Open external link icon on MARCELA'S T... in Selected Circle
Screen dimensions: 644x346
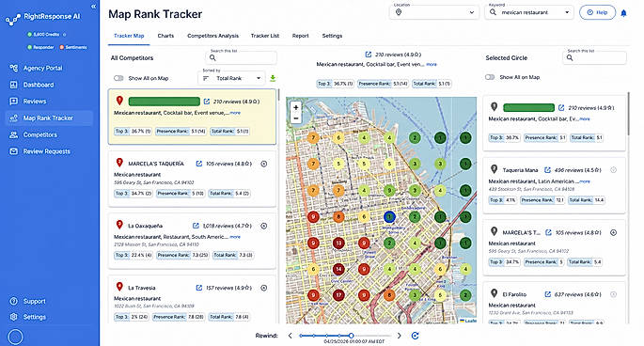548,232
